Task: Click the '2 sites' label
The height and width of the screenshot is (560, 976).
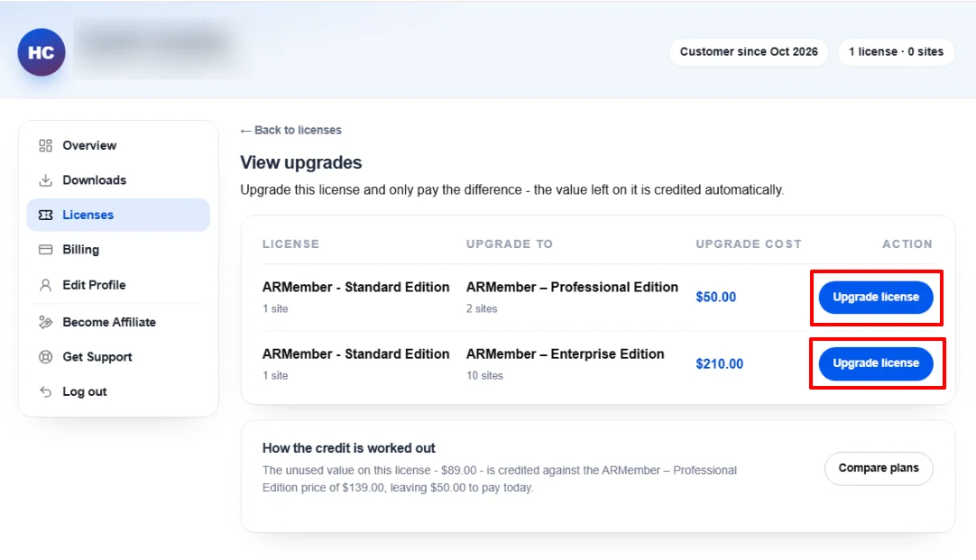Action: (x=482, y=308)
